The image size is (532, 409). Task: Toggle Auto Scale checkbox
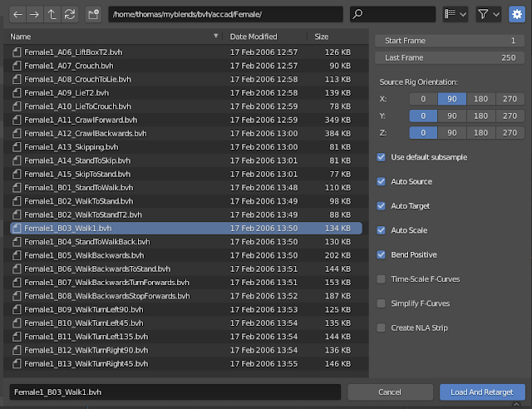pos(381,230)
